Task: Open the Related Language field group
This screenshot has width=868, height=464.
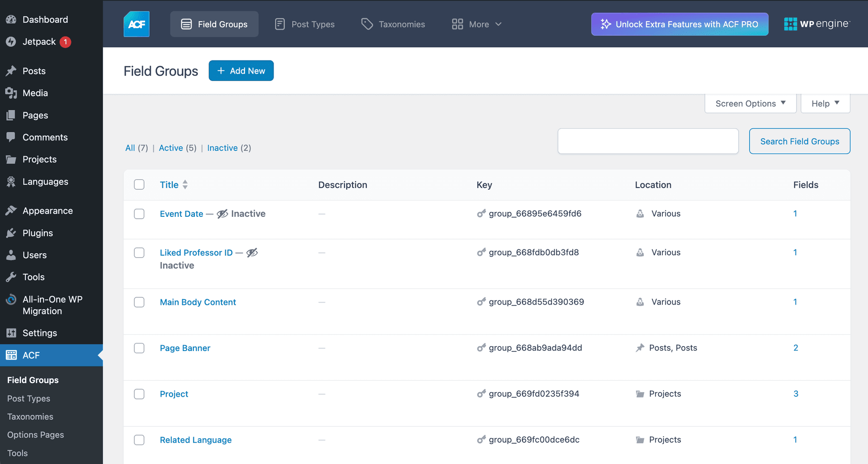Action: (x=195, y=440)
